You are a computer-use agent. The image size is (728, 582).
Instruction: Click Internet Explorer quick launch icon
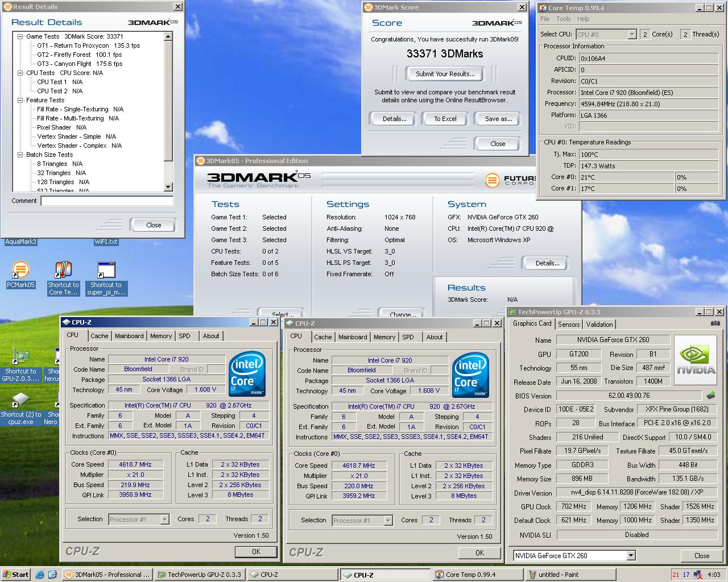pyautogui.click(x=40, y=575)
